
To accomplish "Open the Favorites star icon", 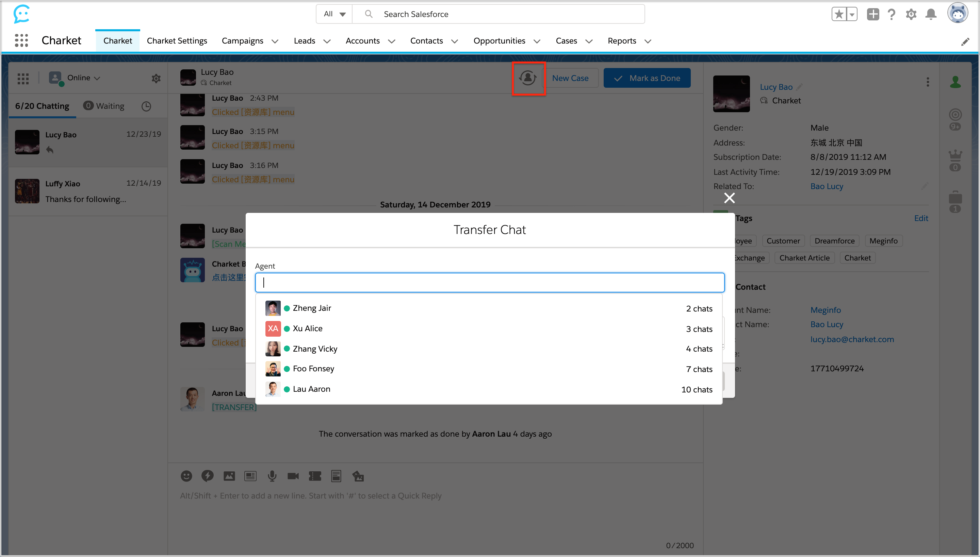I will 839,14.
